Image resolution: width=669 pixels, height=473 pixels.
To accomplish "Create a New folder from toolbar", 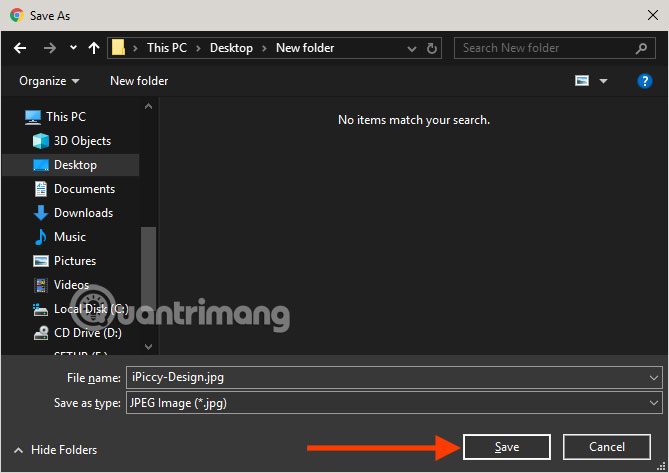I will click(139, 81).
